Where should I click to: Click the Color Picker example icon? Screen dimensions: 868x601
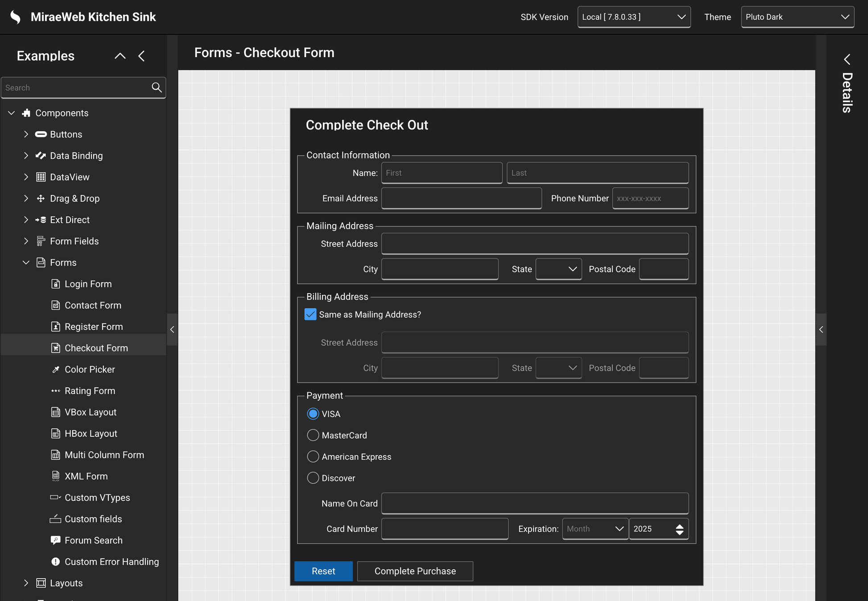(x=55, y=369)
